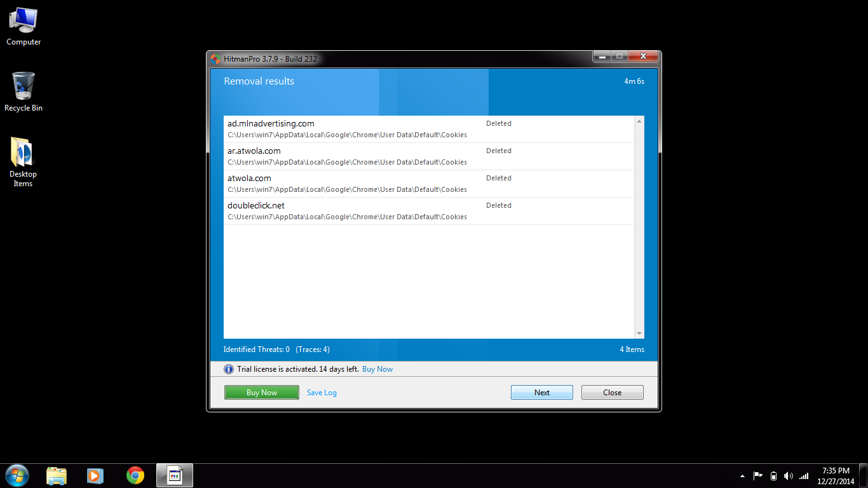Select the ad.mlnadvertising.com result row
Screen dimensions: 868x488
(x=429, y=129)
